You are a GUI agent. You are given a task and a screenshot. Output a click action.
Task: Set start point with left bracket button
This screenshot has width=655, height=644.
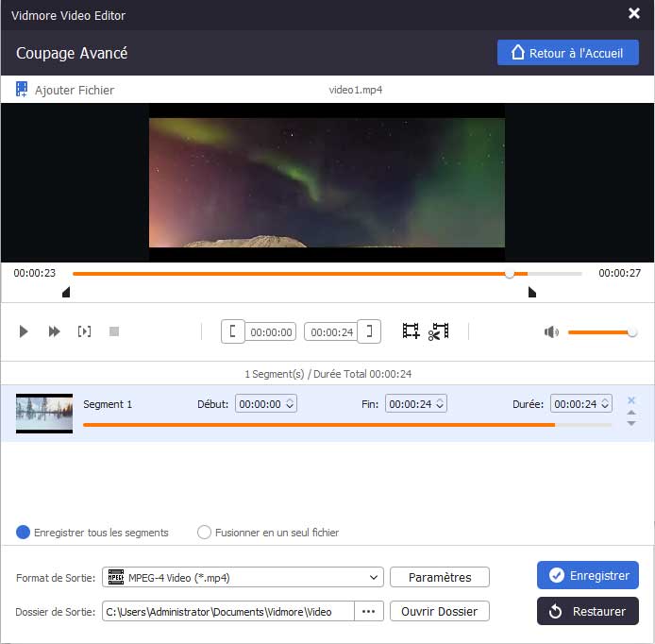233,331
